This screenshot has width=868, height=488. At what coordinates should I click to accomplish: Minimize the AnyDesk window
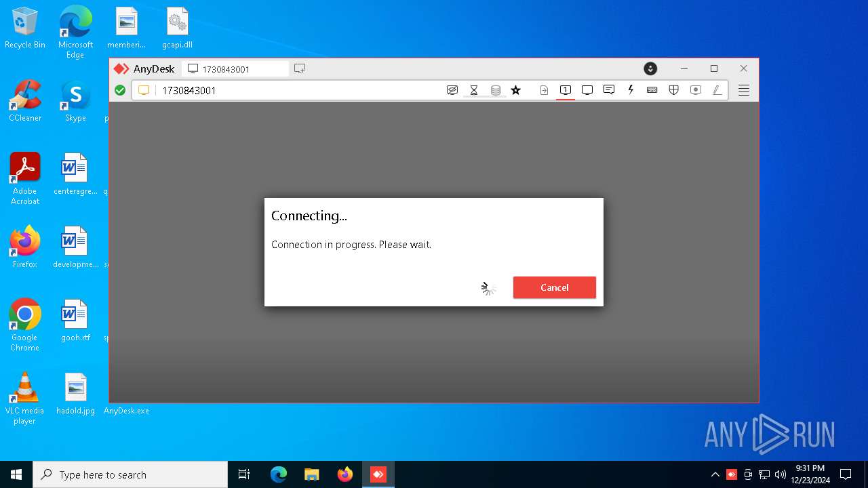[x=684, y=68]
